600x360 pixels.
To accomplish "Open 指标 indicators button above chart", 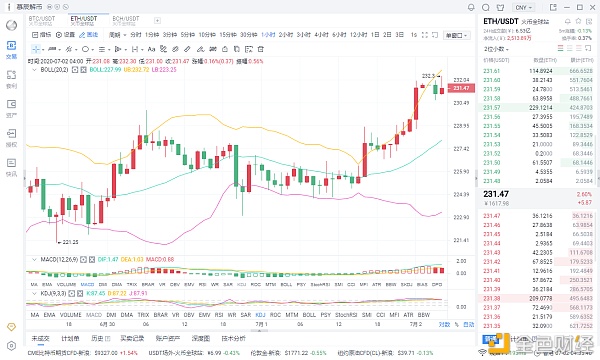I will (x=41, y=35).
